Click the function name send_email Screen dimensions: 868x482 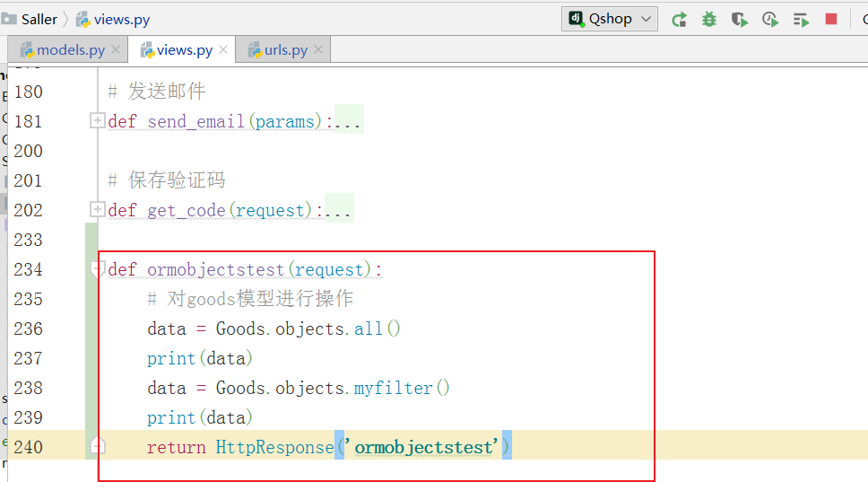click(x=196, y=121)
